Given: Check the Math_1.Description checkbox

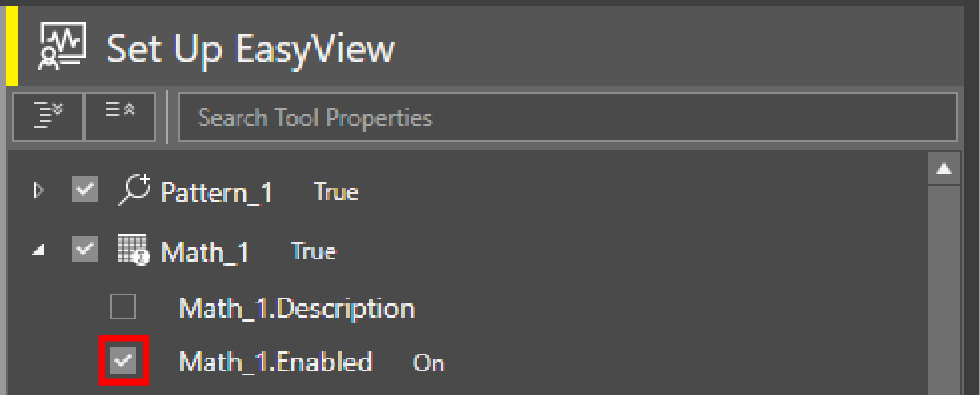Looking at the screenshot, I should click(123, 307).
